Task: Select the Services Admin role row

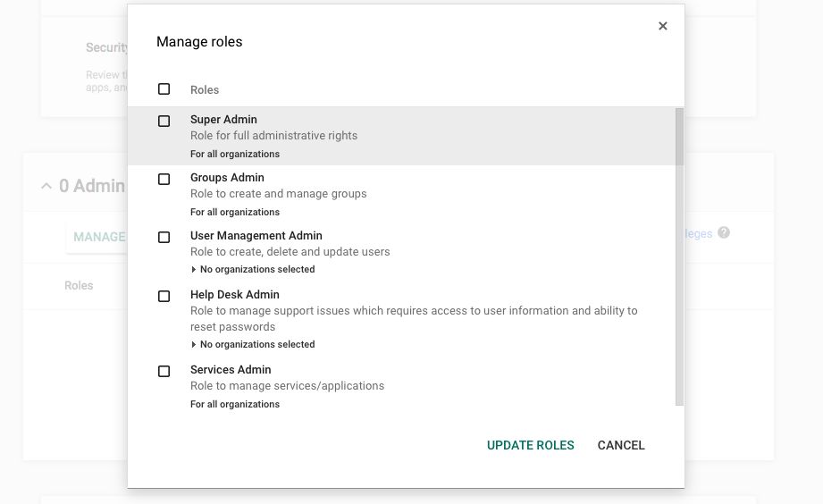Action: point(402,386)
